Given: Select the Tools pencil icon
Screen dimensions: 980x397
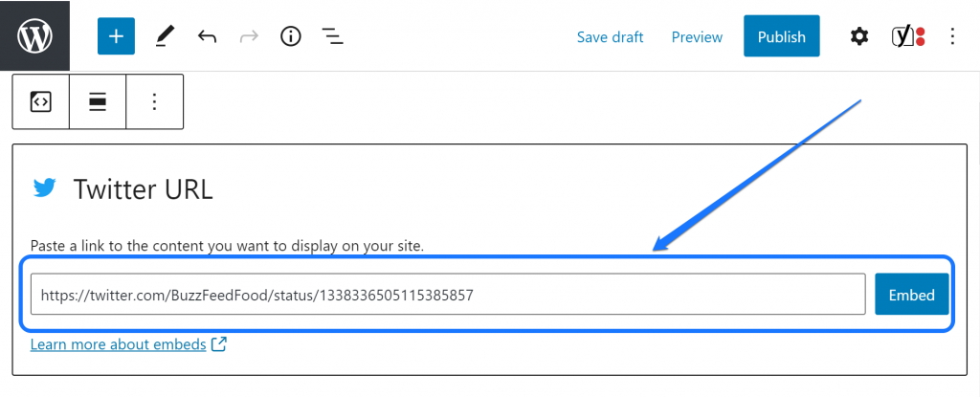Looking at the screenshot, I should tap(165, 36).
